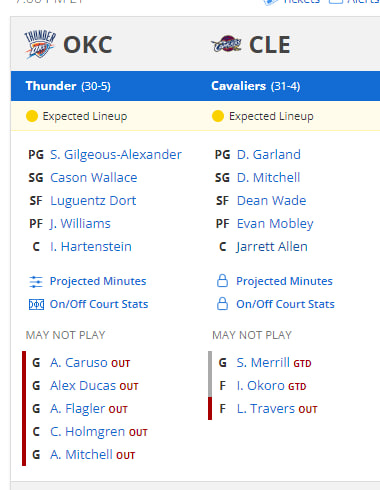Select Cason Wallace in Thunder lineup
This screenshot has width=380, height=490.
(94, 178)
